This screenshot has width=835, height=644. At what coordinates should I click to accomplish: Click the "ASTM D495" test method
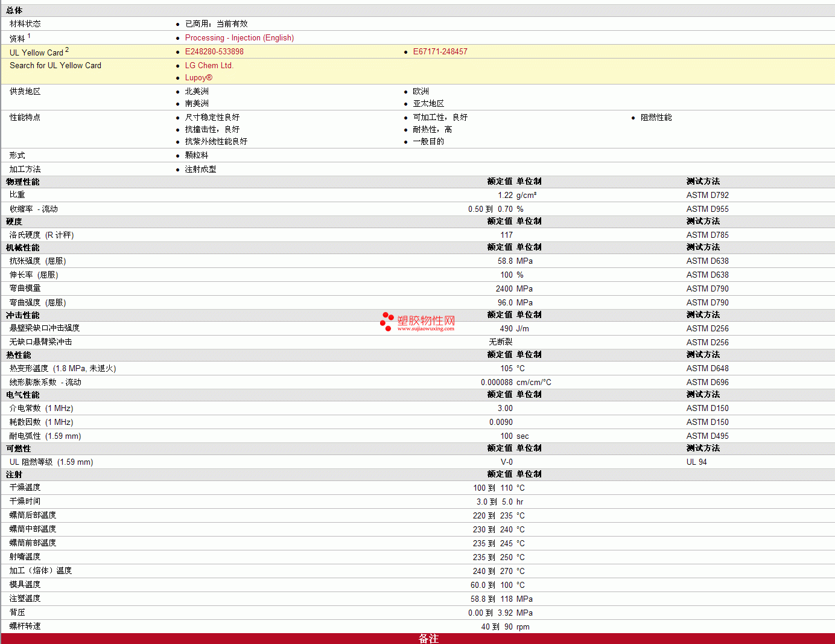point(708,436)
